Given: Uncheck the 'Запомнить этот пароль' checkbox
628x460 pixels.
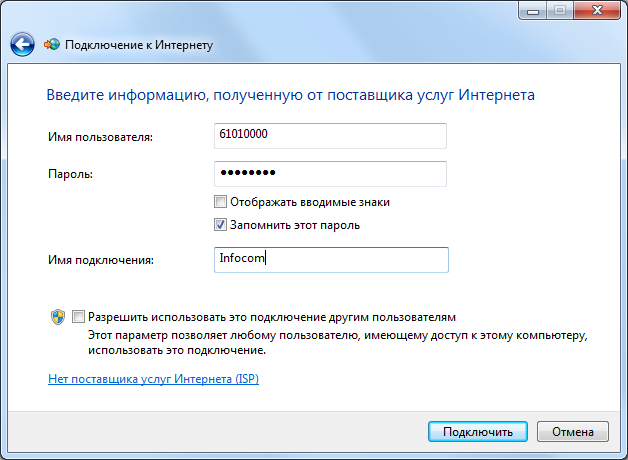Looking at the screenshot, I should [x=221, y=225].
